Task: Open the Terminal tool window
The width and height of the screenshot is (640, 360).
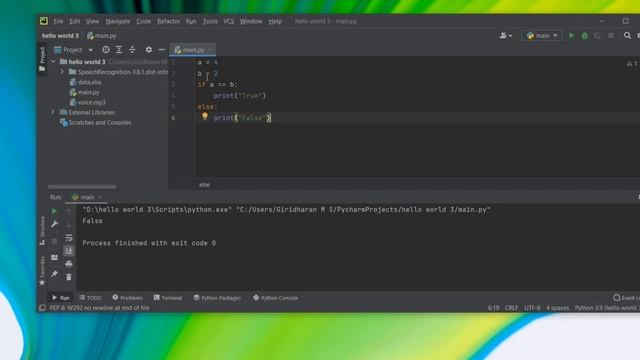Action: (168, 298)
